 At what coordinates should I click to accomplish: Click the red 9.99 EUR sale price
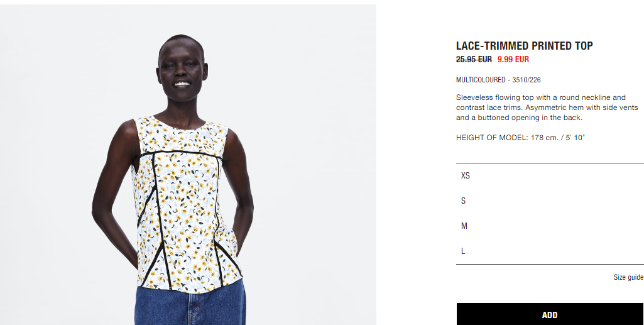pyautogui.click(x=513, y=59)
